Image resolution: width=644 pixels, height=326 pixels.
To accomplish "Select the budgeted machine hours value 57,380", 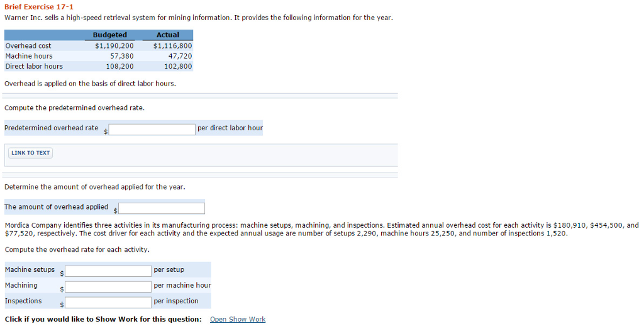I will [121, 56].
